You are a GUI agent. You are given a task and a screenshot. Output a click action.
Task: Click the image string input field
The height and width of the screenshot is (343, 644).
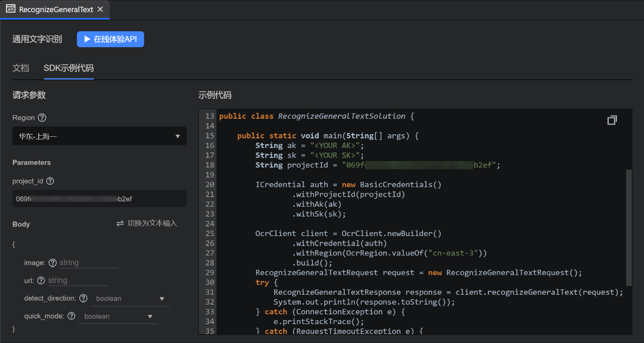click(x=89, y=263)
